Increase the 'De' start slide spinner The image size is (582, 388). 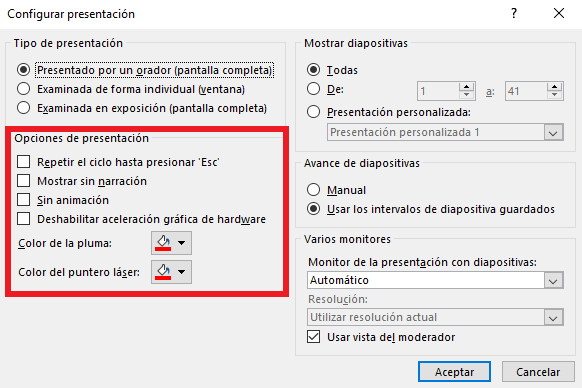466,87
